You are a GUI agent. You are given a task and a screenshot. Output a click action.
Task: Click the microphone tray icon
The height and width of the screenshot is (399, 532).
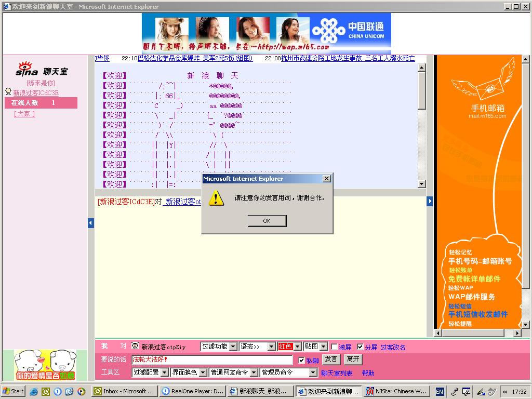(455, 392)
